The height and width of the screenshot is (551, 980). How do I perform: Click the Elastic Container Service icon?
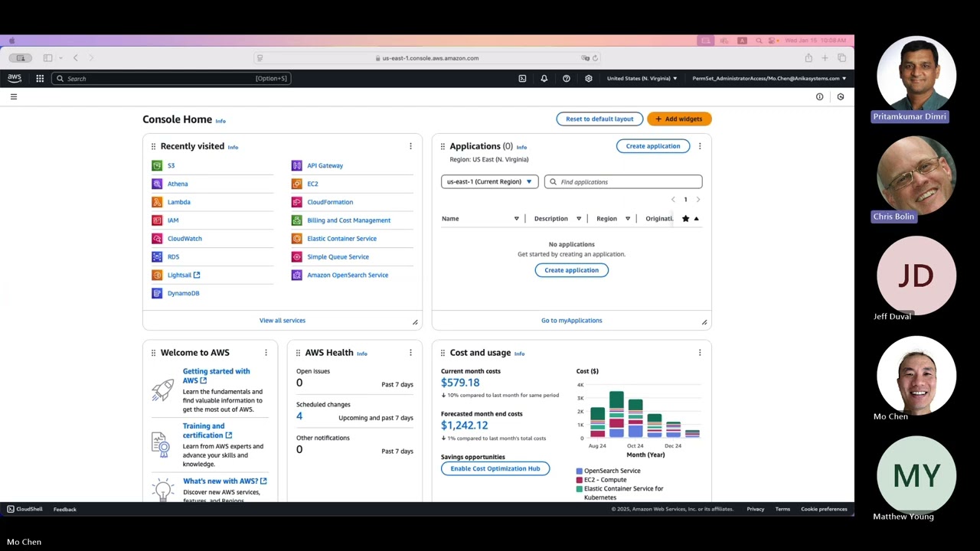(297, 239)
